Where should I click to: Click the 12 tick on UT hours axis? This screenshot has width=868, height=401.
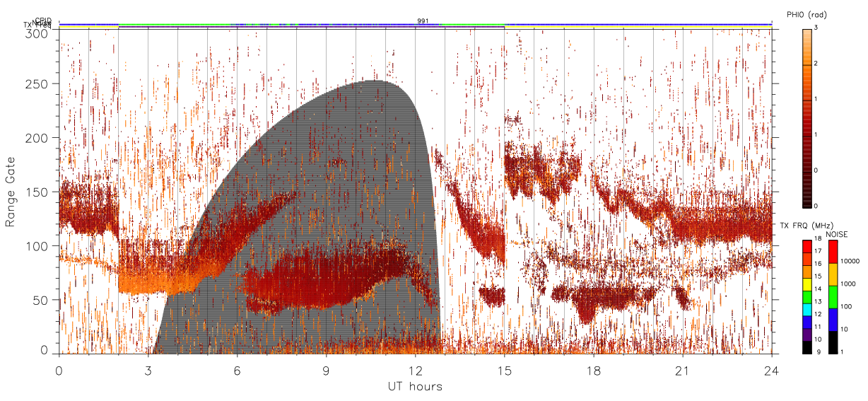click(x=416, y=371)
